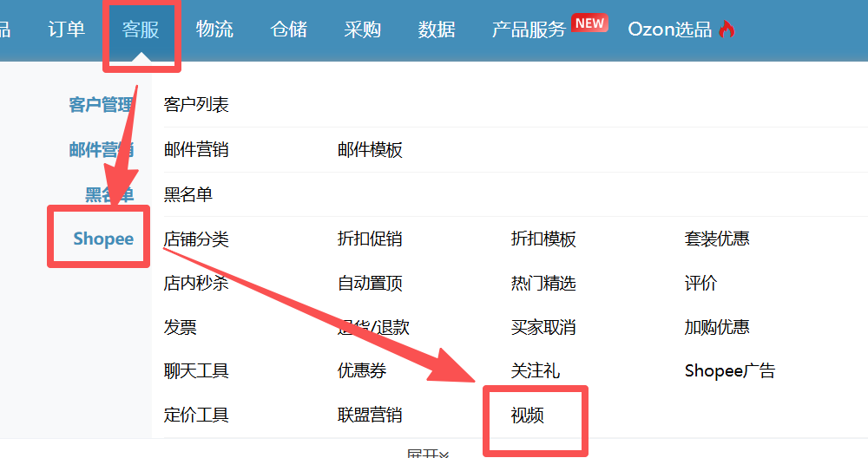
Task: Open the 邮件营销 submenu link
Action: (196, 149)
